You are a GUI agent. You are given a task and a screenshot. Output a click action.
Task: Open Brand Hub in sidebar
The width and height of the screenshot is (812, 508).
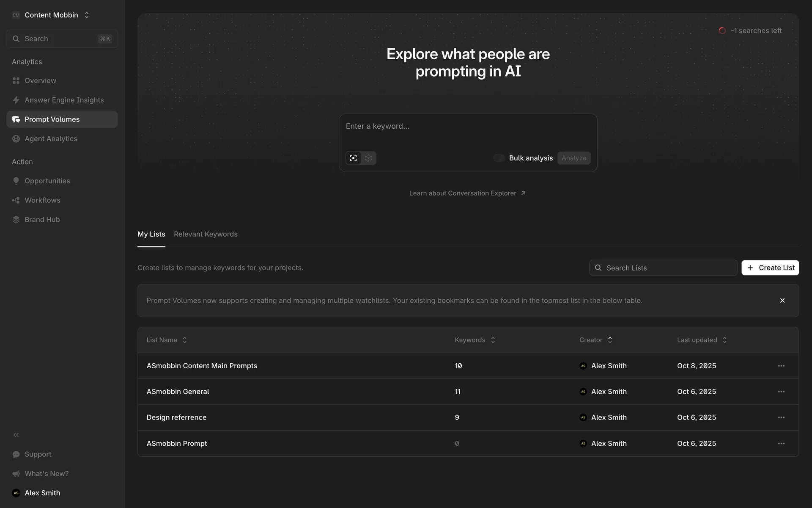pos(42,220)
